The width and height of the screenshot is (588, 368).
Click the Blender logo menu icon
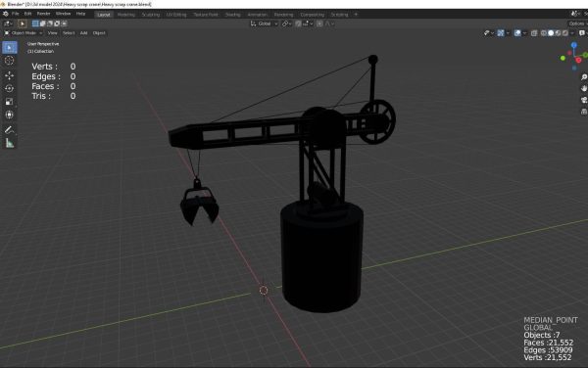[6, 14]
